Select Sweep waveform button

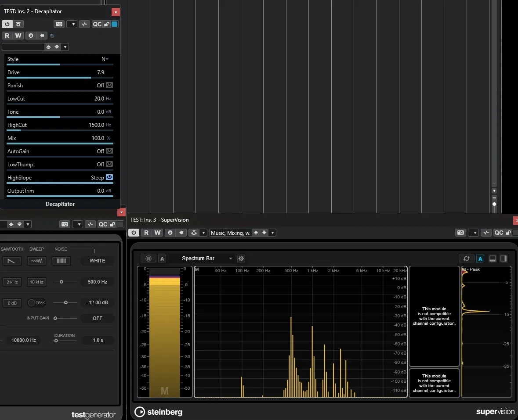pos(36,261)
